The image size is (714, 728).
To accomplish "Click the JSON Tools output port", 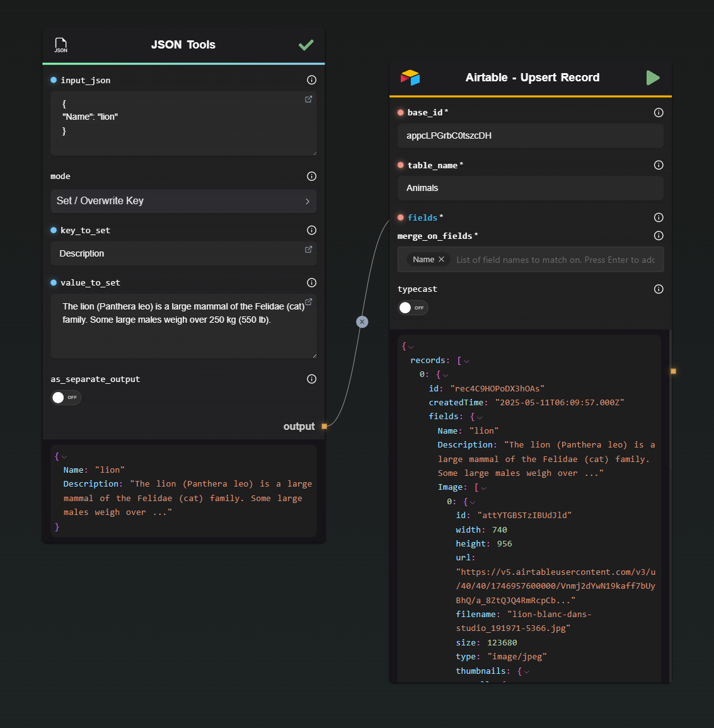I will [324, 426].
